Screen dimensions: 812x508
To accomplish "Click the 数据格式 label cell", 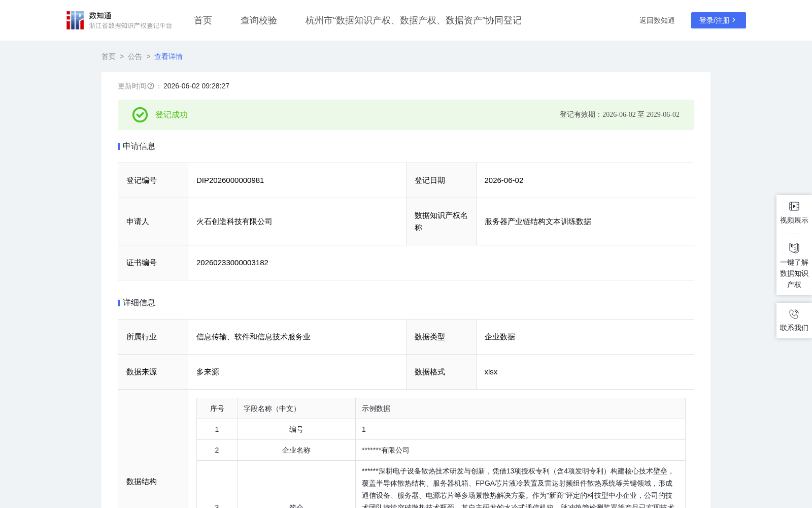I will tap(441, 372).
